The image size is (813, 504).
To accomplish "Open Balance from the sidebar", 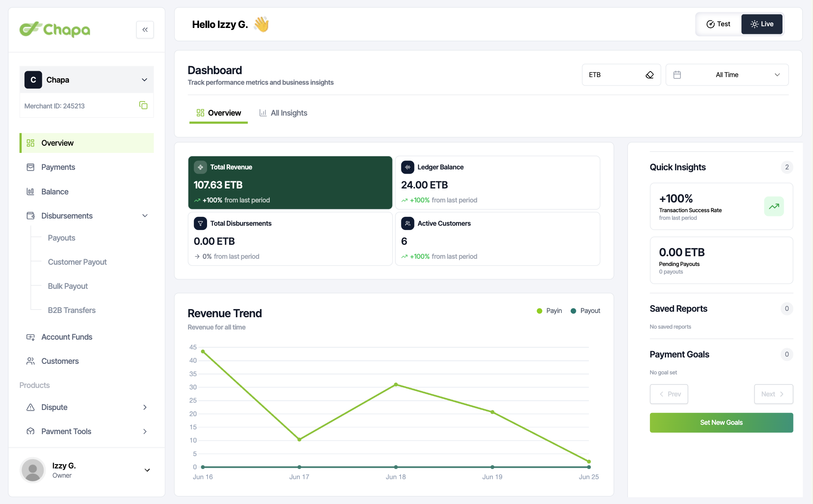I will click(86, 192).
